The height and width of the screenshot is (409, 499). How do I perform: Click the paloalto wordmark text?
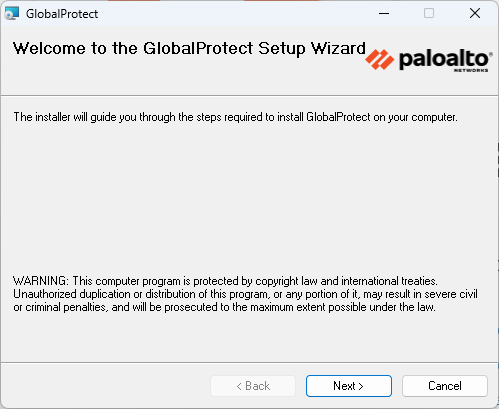pyautogui.click(x=445, y=60)
